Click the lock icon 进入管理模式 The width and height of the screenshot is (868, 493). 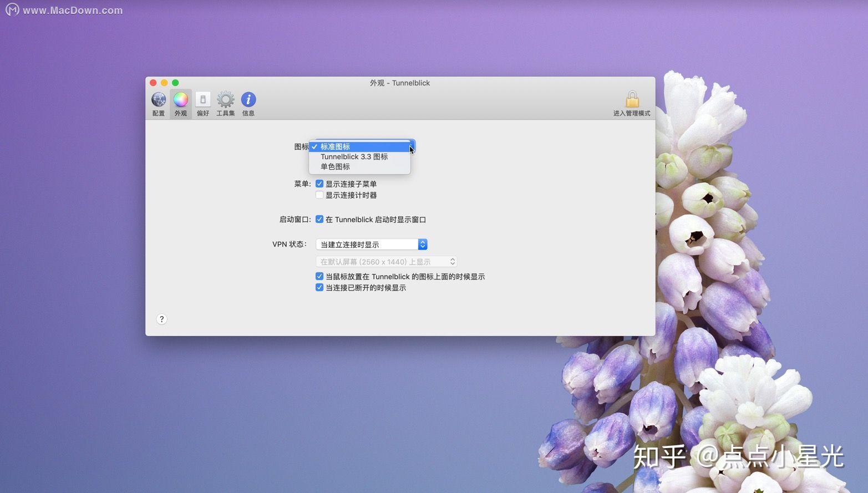click(x=632, y=104)
